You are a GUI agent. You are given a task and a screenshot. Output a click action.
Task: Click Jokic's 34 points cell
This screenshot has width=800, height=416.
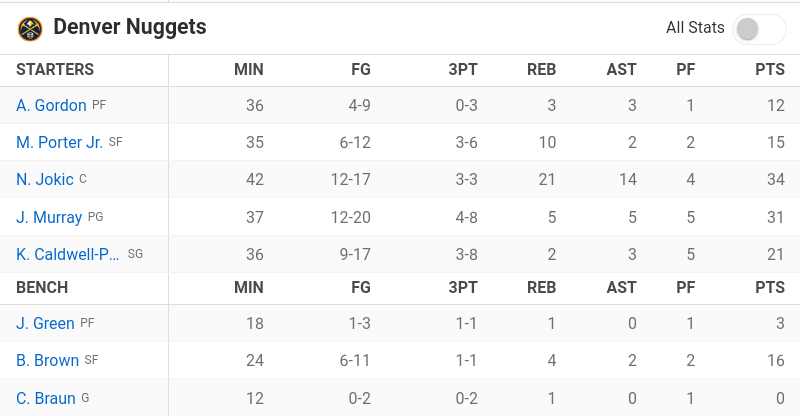776,180
